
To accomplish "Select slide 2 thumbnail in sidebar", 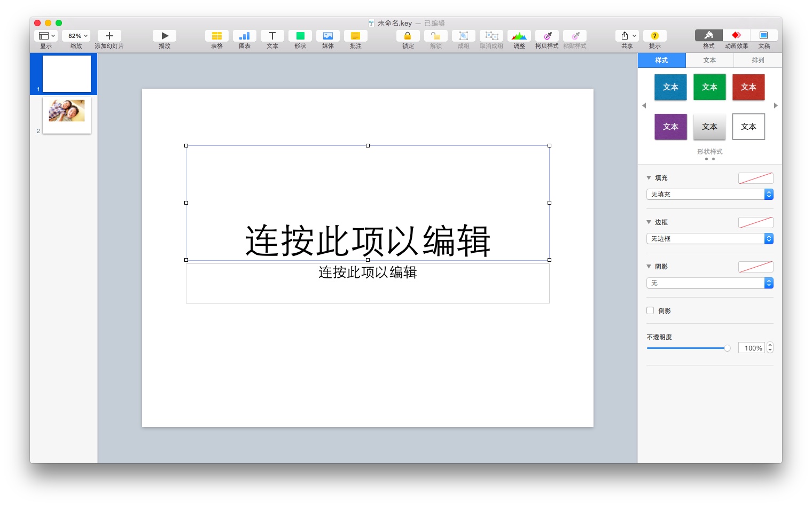I will coord(66,114).
